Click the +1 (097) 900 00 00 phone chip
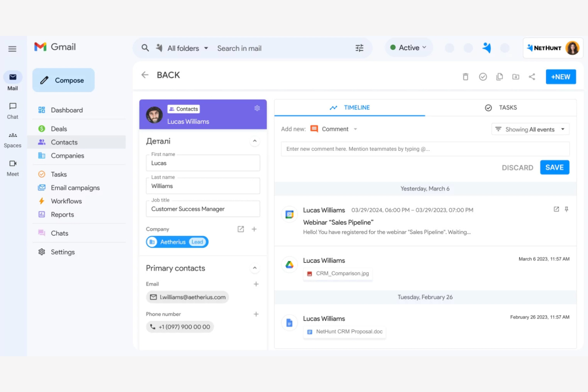The height and width of the screenshot is (392, 588). (x=180, y=327)
